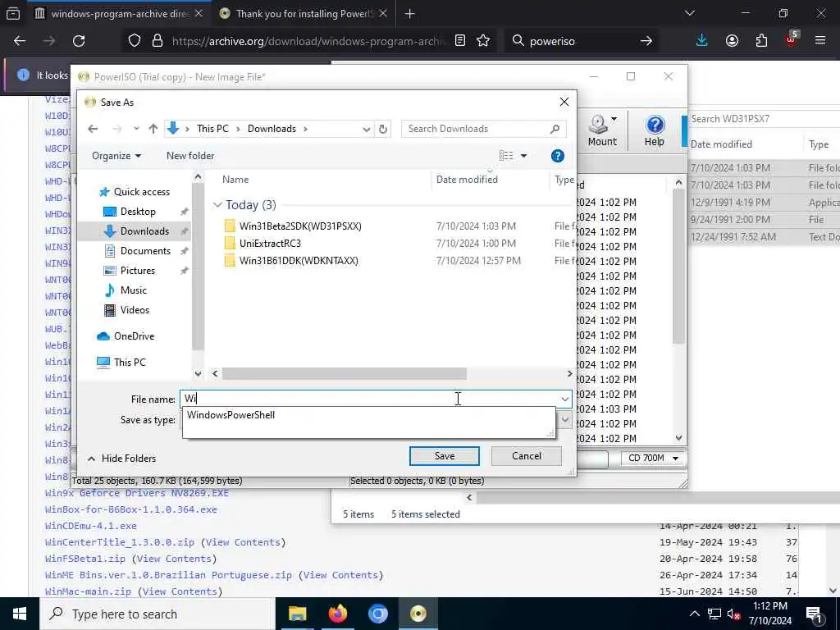Click Hide Folders toggle

pos(121,459)
